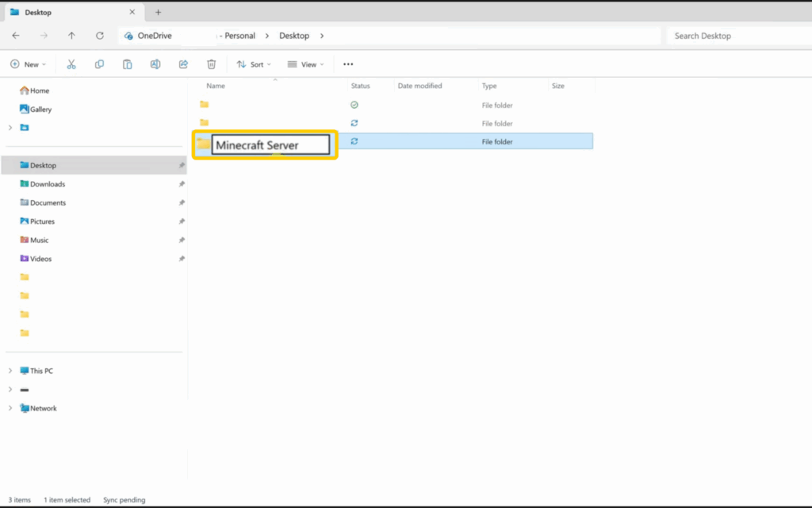Viewport: 812px width, 508px height.
Task: Click the green synced status checkmark
Action: [x=354, y=105]
